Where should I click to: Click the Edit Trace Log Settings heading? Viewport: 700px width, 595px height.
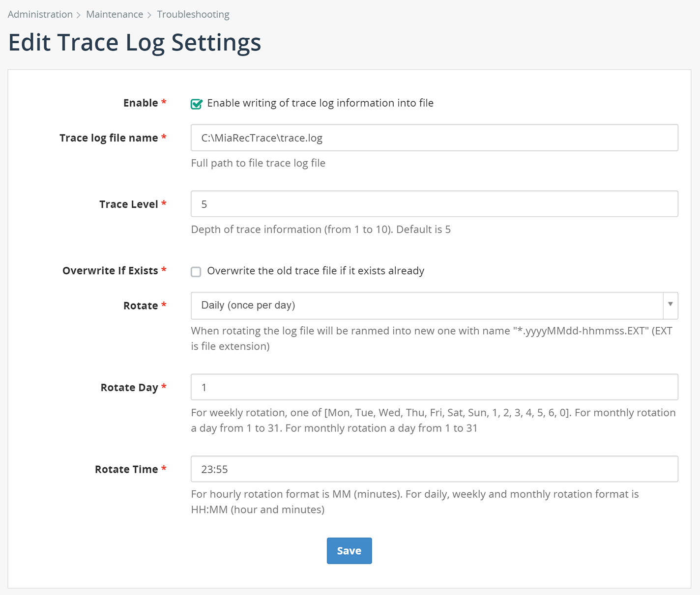coord(135,42)
